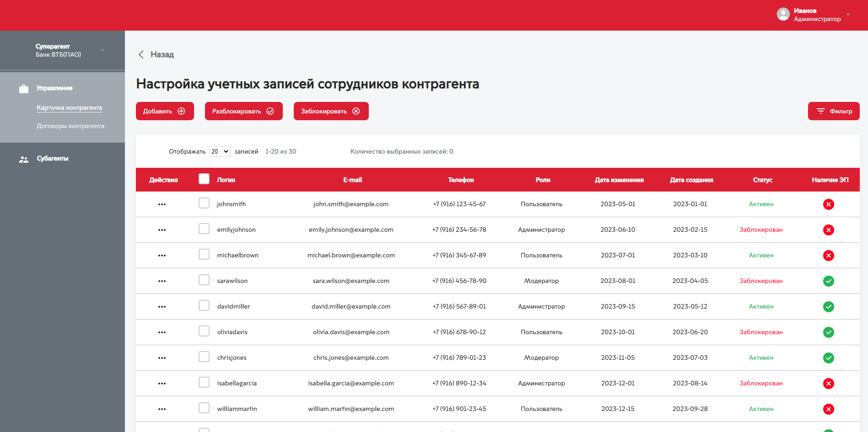Click red cross EP icon for williammartin
This screenshot has width=868, height=432.
(x=829, y=409)
